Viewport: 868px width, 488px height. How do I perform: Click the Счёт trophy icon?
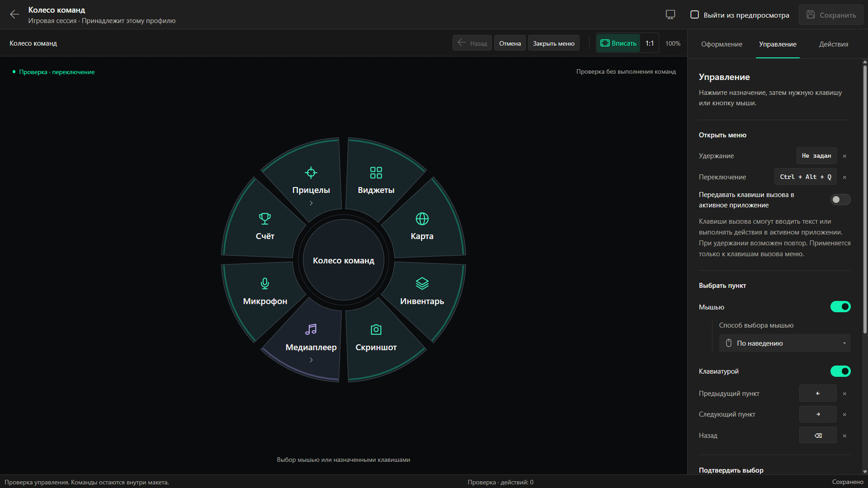(x=265, y=219)
